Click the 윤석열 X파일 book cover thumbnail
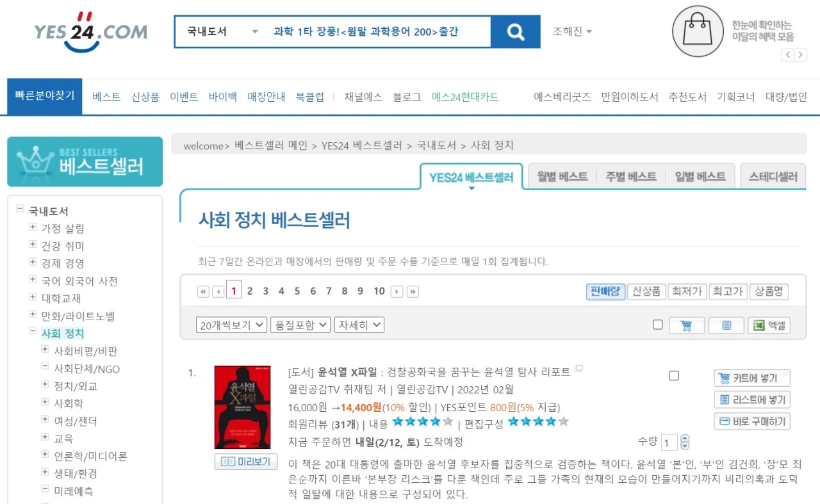Viewport: 820px width, 504px height. (x=243, y=407)
